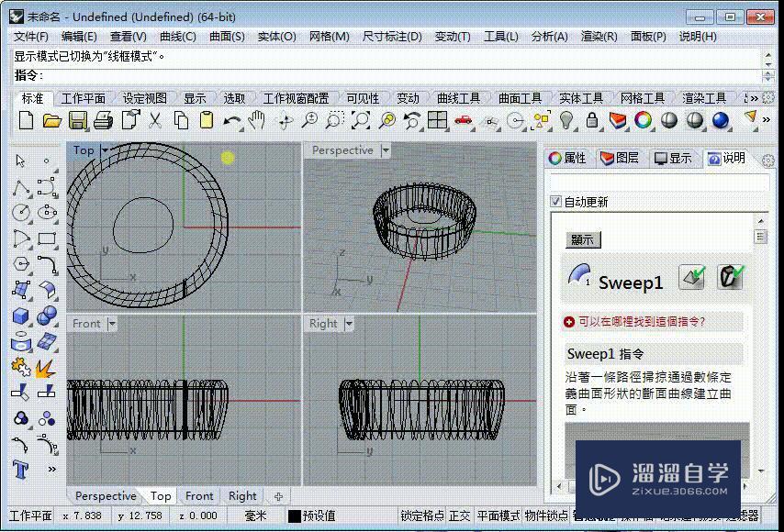Select the Polyline tool in left toolbar

click(21, 188)
